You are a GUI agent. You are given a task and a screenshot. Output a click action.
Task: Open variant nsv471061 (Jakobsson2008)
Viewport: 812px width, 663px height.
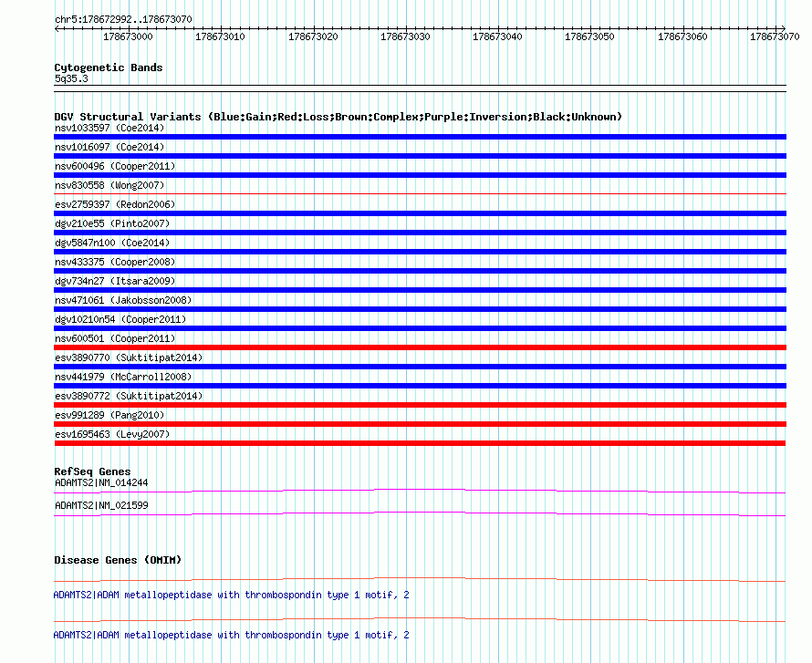pos(123,300)
